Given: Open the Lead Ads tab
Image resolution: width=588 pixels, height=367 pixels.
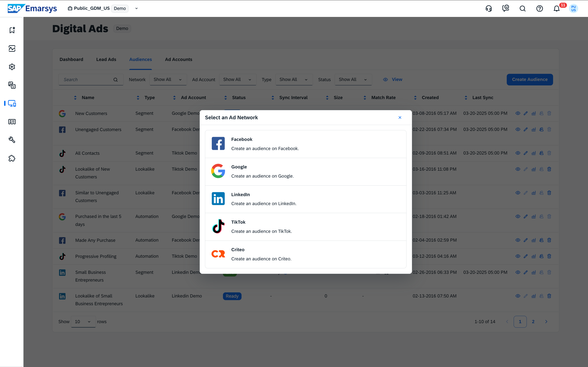Looking at the screenshot, I should click(x=106, y=60).
